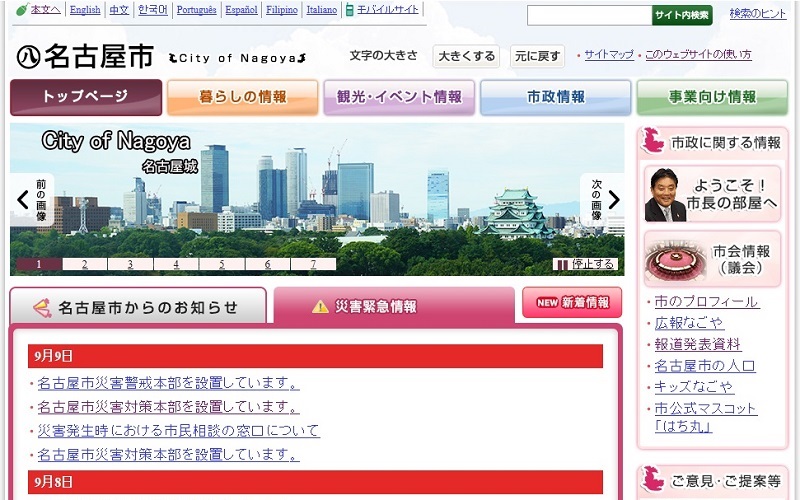Click the 大きくする text size button
Image resolution: width=800 pixels, height=500 pixels.
coord(466,56)
